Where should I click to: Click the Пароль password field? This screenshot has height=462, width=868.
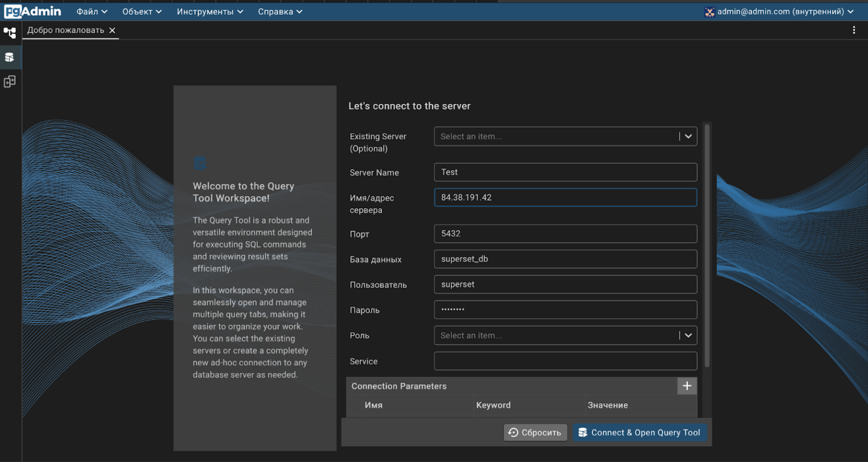click(565, 310)
